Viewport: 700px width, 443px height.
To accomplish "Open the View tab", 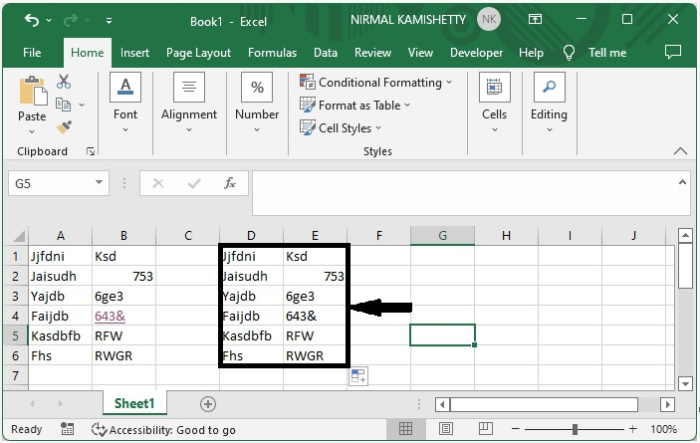I will click(x=420, y=53).
